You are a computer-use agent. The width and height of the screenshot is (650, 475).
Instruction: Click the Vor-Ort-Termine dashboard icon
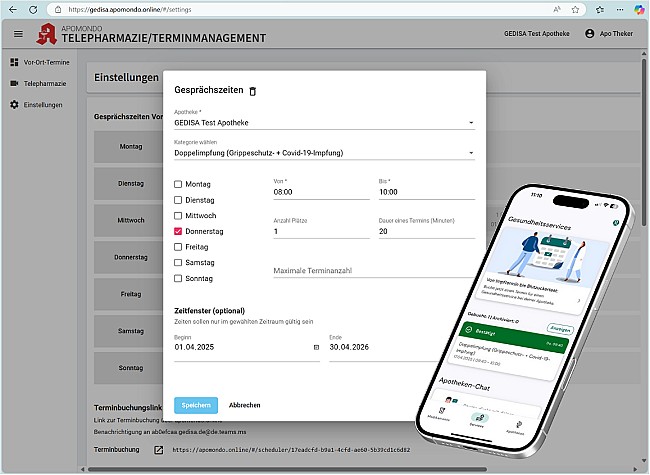click(x=14, y=62)
